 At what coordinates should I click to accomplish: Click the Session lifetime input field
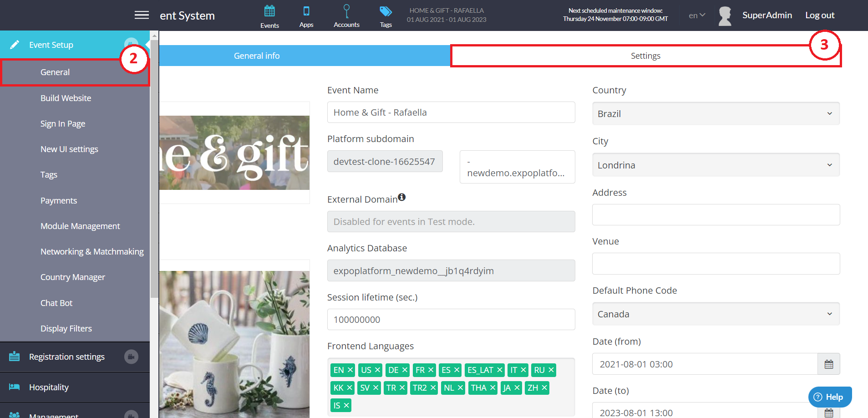click(451, 319)
